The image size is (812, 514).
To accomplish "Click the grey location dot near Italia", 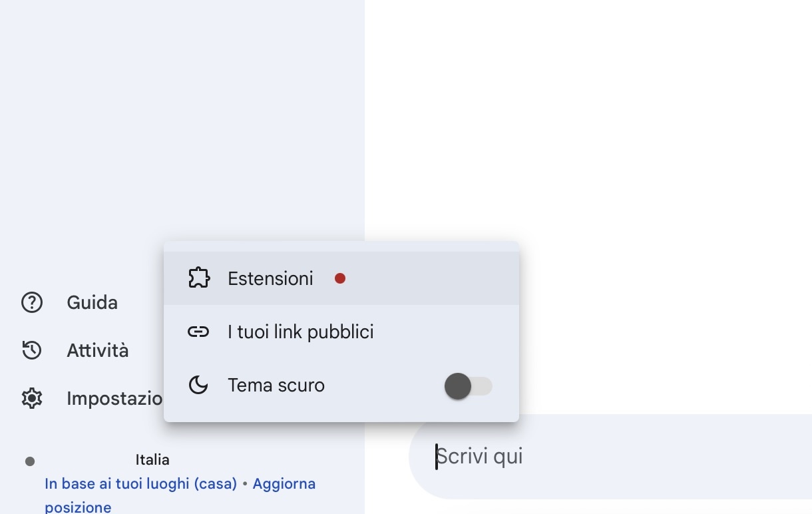I will click(x=30, y=461).
